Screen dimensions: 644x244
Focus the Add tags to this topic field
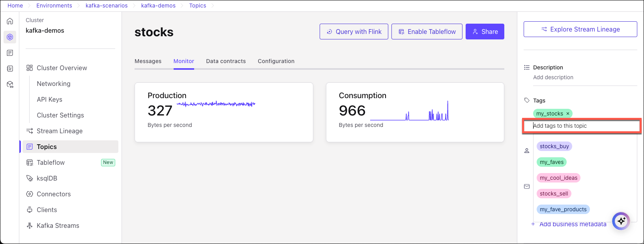(581, 126)
